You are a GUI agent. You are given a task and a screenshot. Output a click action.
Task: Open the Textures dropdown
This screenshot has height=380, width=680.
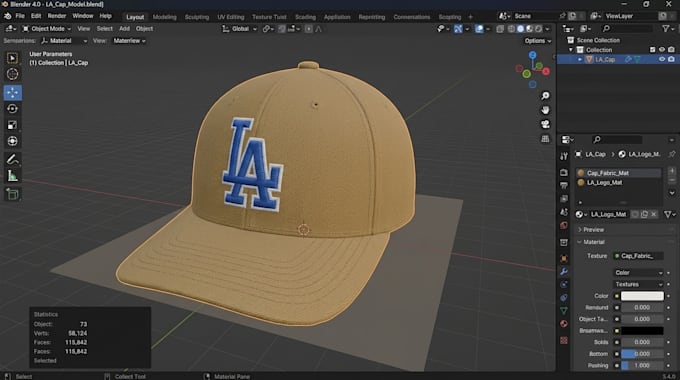point(638,284)
